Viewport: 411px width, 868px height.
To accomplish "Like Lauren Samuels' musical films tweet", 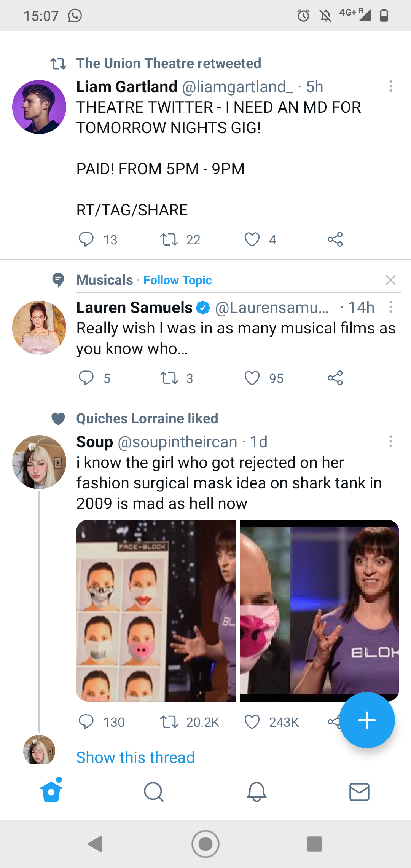I will pyautogui.click(x=252, y=378).
